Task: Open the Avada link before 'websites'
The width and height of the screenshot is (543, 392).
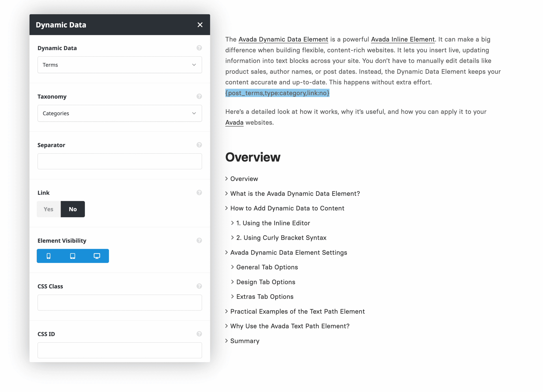Action: (234, 123)
